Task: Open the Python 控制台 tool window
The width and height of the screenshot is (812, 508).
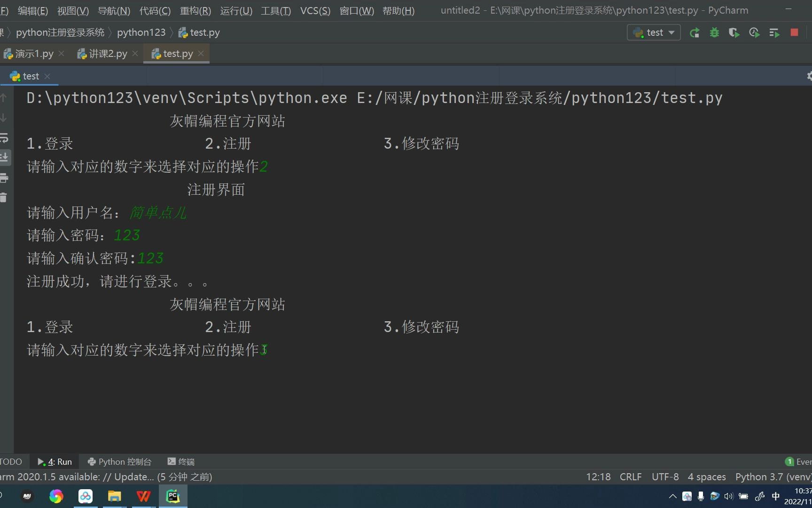Action: pos(120,462)
